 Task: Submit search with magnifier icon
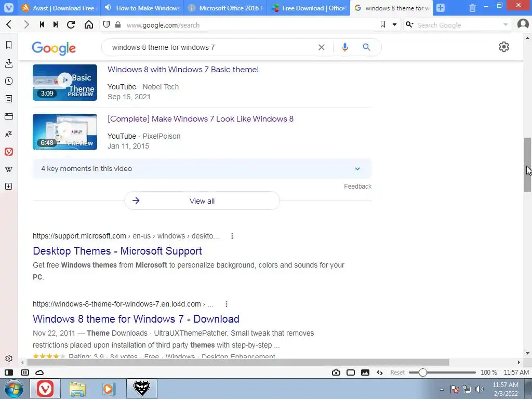[366, 47]
